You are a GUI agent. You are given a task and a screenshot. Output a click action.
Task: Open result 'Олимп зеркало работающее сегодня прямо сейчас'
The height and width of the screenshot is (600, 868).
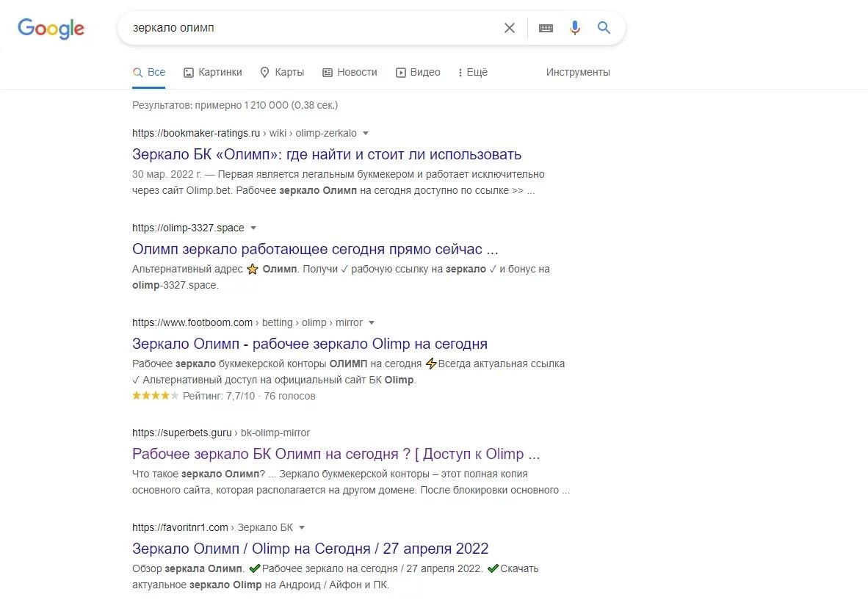(315, 249)
